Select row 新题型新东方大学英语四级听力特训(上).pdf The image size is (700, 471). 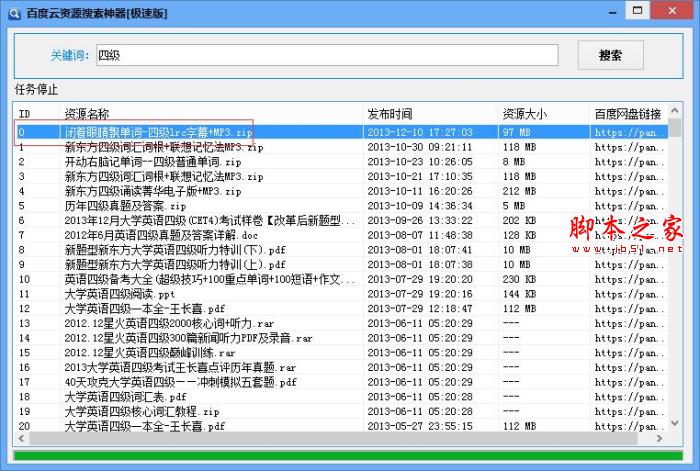[342, 265]
